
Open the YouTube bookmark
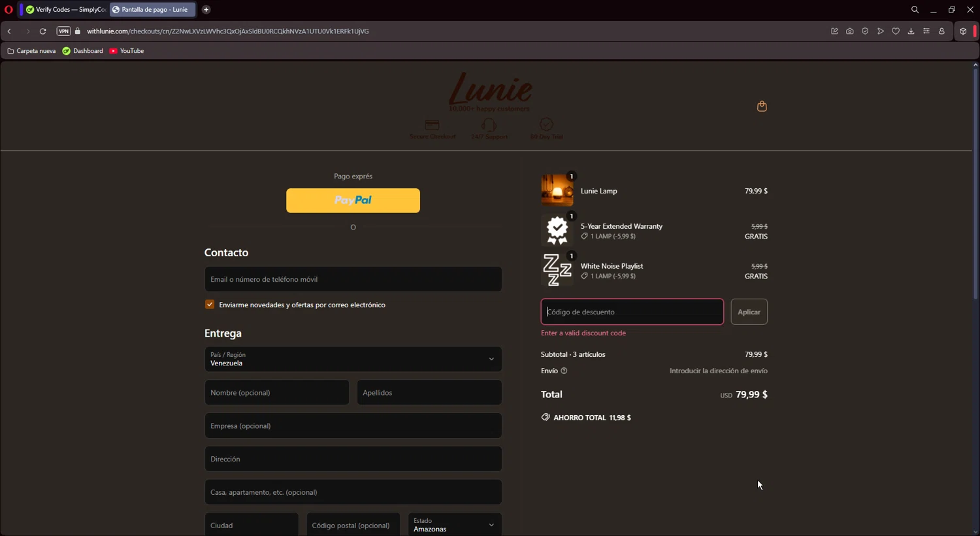(x=127, y=51)
